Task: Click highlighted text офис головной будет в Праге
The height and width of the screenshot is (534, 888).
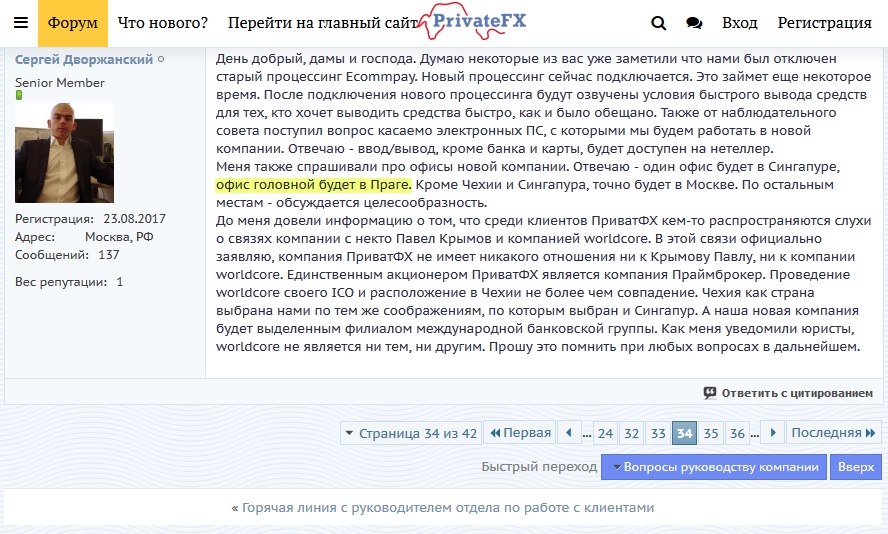Action: [x=314, y=185]
